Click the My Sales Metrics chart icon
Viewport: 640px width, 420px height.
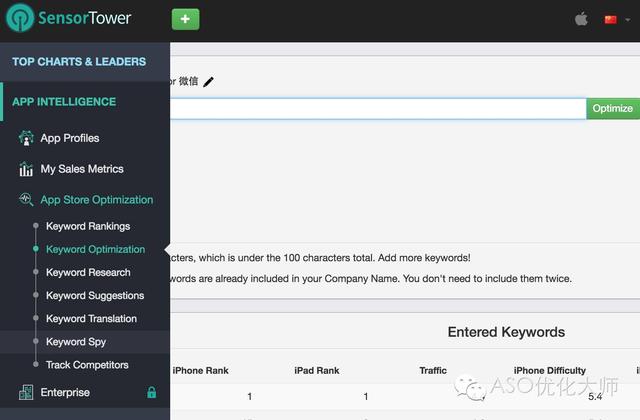point(26,169)
